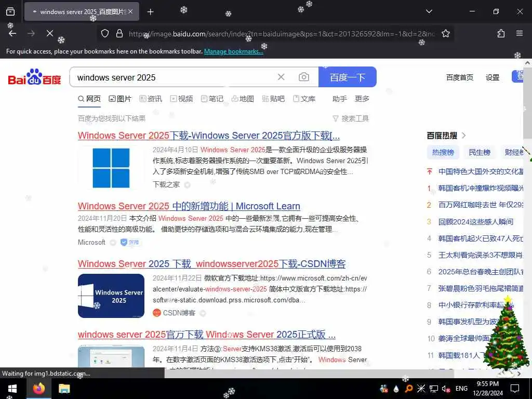
Task: Open hot topic 张碧晨粉色羽毛拖尾裙
Action: point(481,288)
